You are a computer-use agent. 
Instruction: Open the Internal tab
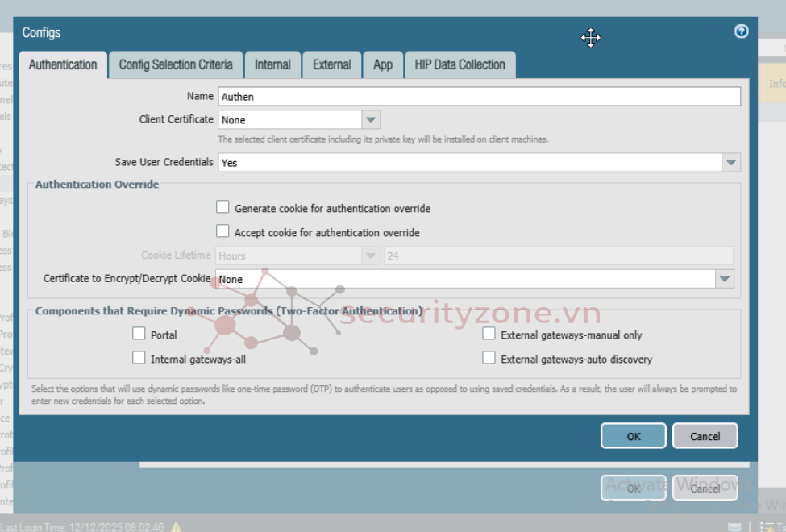pos(272,64)
